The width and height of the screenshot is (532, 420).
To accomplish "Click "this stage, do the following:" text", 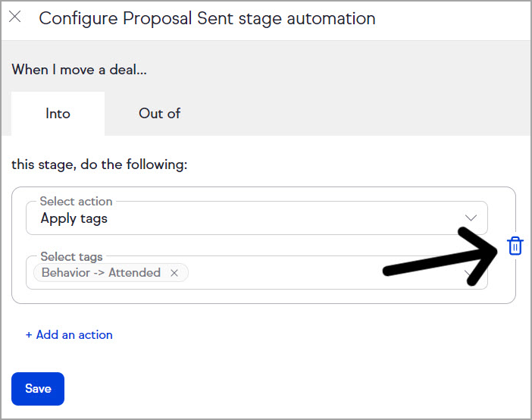I will pyautogui.click(x=99, y=164).
